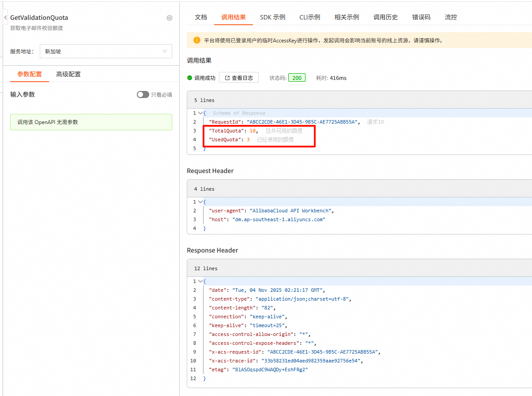Viewport: 532px width, 396px height.
Task: Click the "date" line in Response Header
Action: [x=267, y=290]
